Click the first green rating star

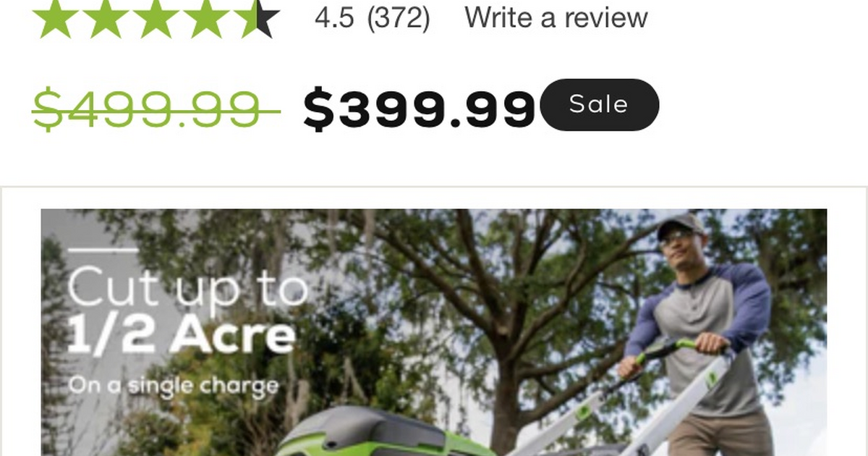(55, 18)
